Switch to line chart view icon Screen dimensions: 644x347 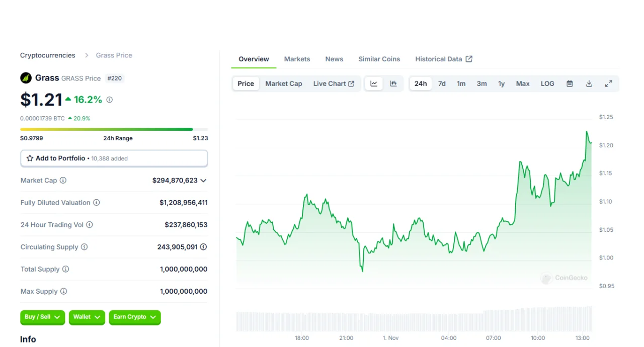point(374,83)
